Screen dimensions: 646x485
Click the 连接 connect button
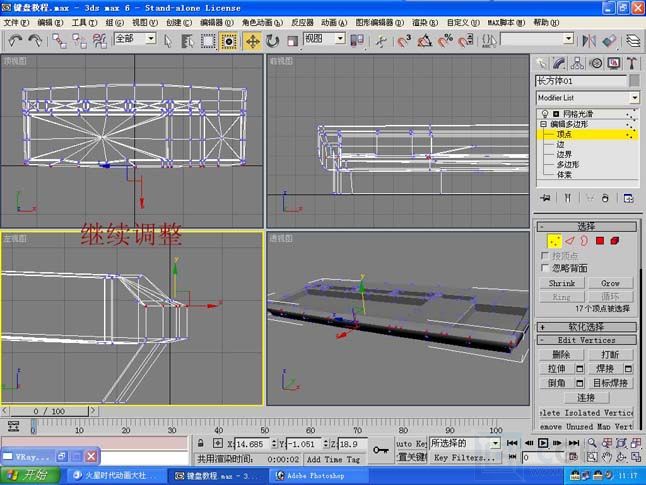click(586, 397)
